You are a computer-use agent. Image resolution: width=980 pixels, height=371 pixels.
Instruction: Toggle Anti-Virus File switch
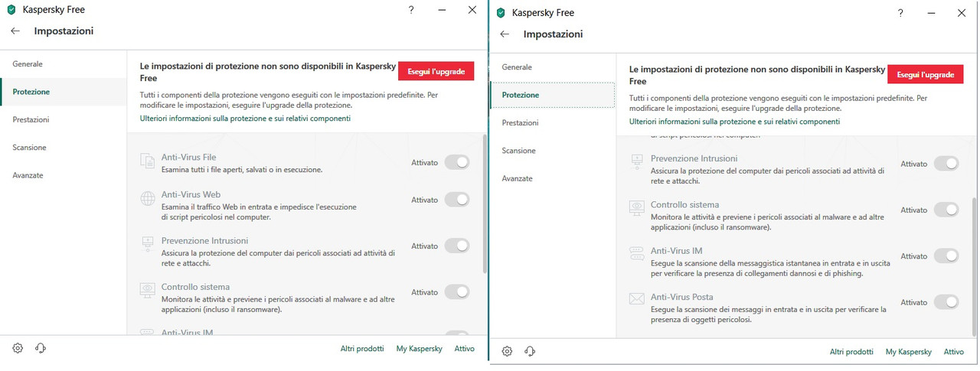point(457,162)
